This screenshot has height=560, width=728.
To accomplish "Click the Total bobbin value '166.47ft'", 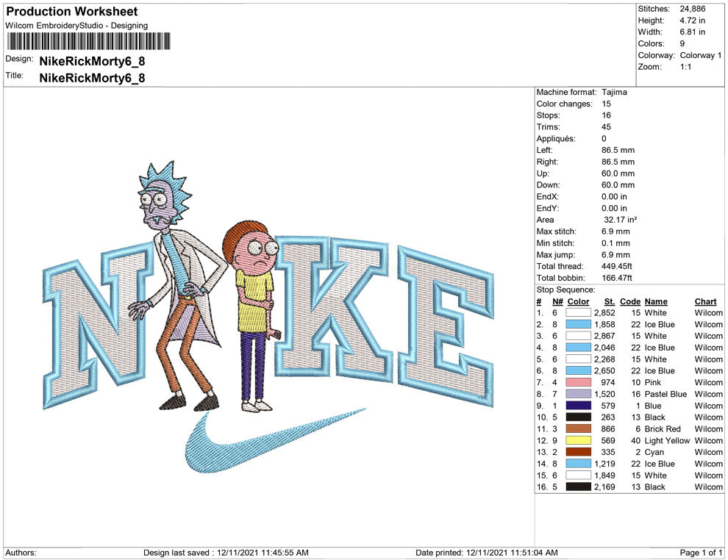I will (616, 278).
